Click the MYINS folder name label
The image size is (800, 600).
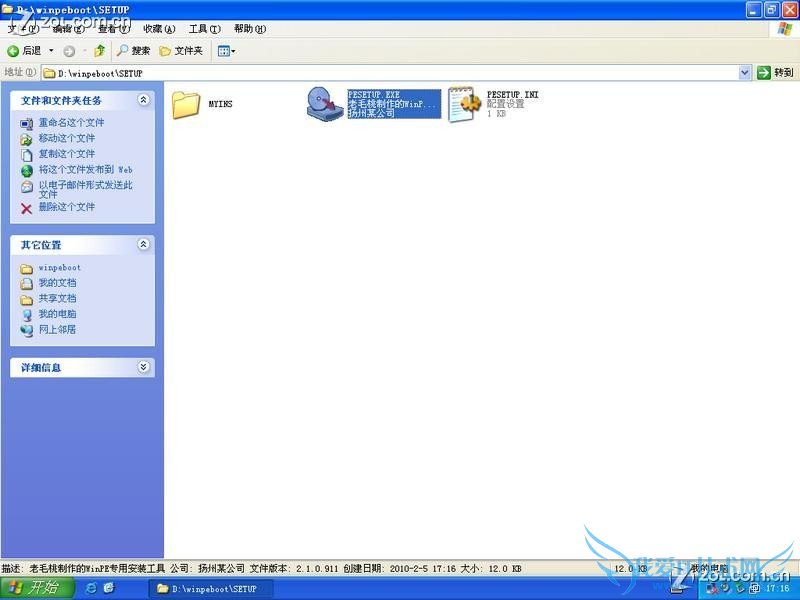[x=220, y=104]
